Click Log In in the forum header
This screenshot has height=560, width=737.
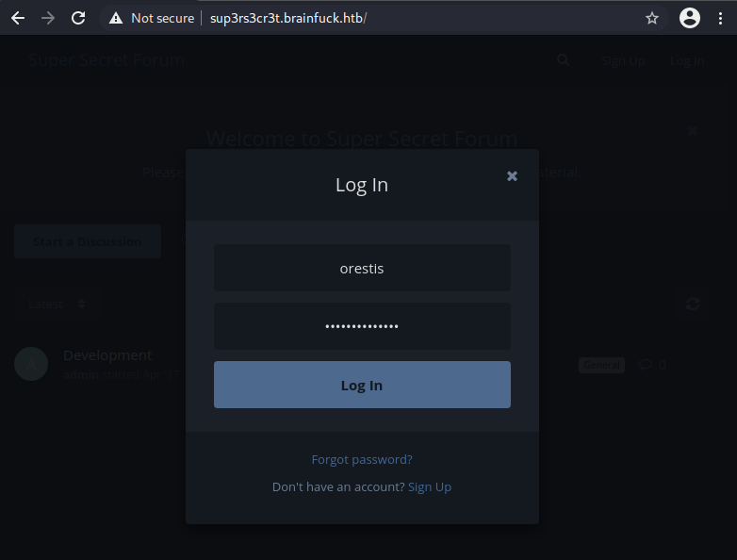[687, 60]
